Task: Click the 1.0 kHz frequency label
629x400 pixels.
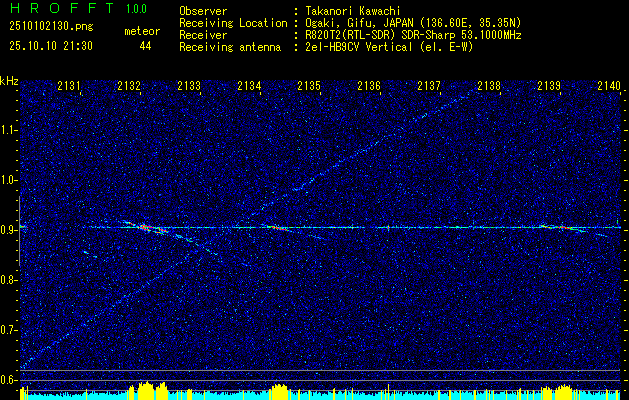Action: pos(8,181)
